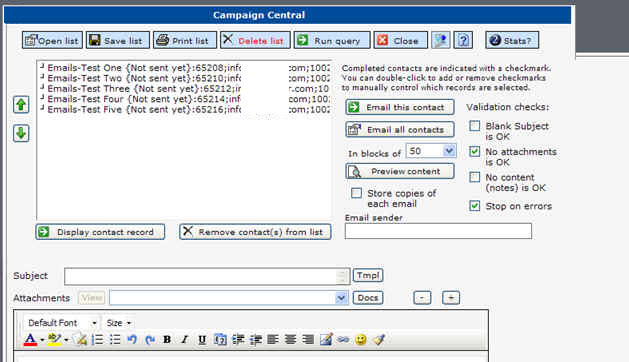The height and width of the screenshot is (362, 629).
Task: Select Emails-Test Five row
Action: click(x=185, y=109)
